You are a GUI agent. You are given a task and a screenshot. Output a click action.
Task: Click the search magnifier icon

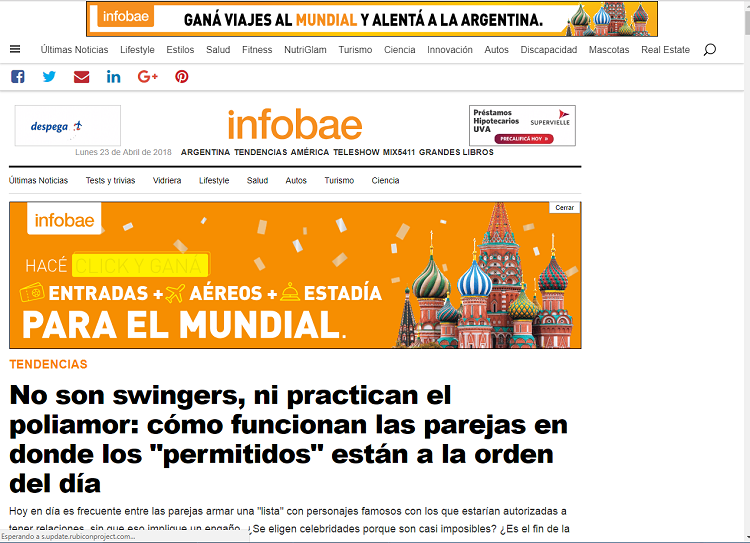(x=710, y=49)
